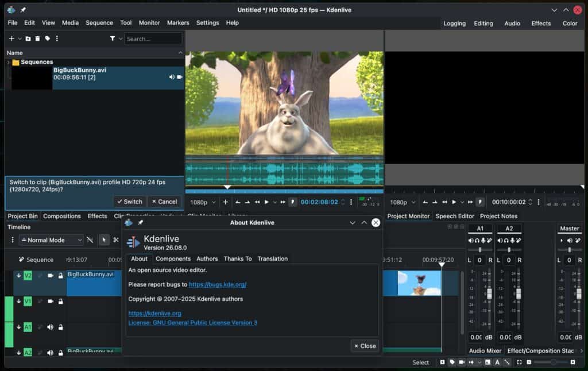The image size is (588, 371).
Task: Open the kdenlive.org website link
Action: coord(154,313)
